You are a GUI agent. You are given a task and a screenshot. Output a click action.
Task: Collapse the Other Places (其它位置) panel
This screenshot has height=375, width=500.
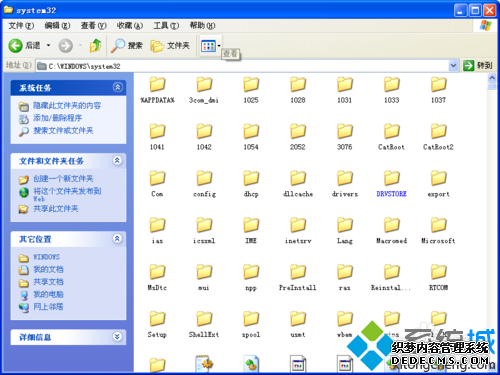click(117, 239)
